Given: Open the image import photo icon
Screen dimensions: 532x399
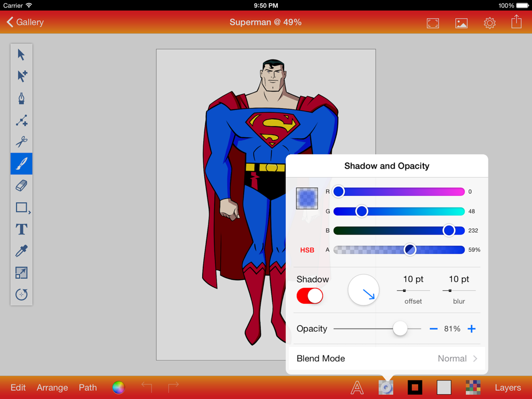Looking at the screenshot, I should click(461, 23).
